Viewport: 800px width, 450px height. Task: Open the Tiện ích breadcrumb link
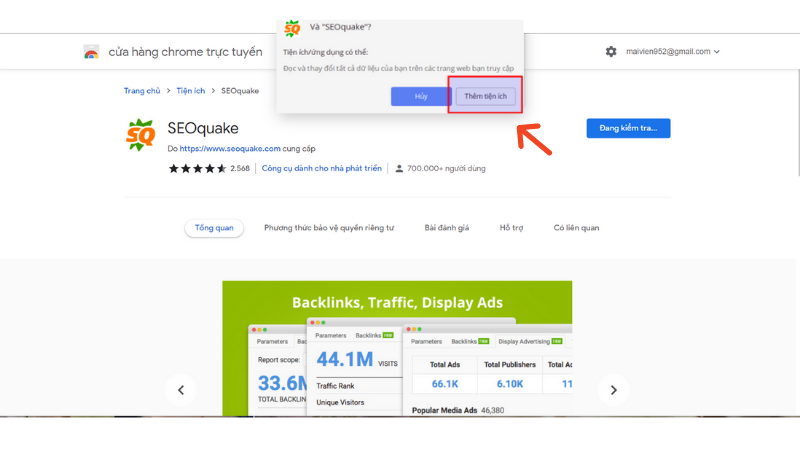coord(191,91)
